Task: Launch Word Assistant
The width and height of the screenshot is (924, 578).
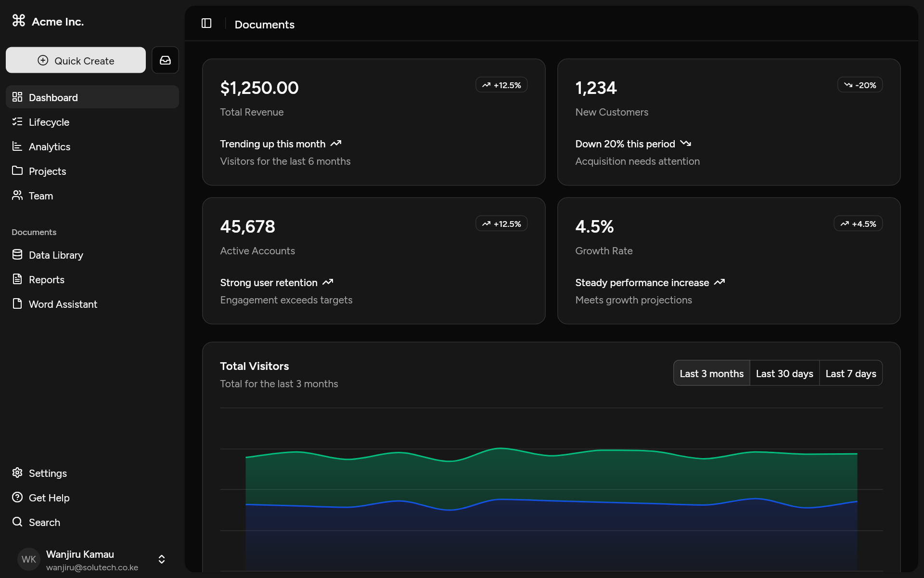Action: 92,304
